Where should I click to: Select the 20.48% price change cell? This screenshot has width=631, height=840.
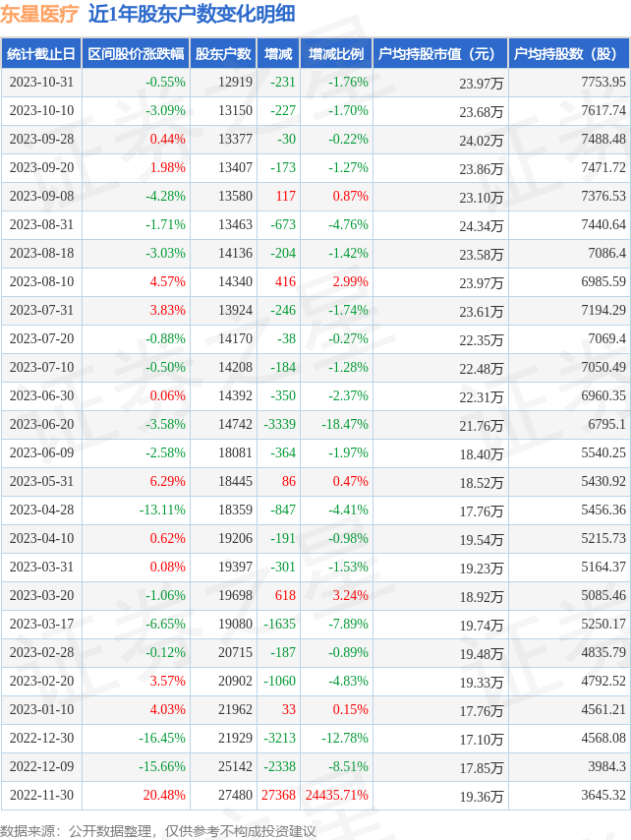click(x=164, y=795)
